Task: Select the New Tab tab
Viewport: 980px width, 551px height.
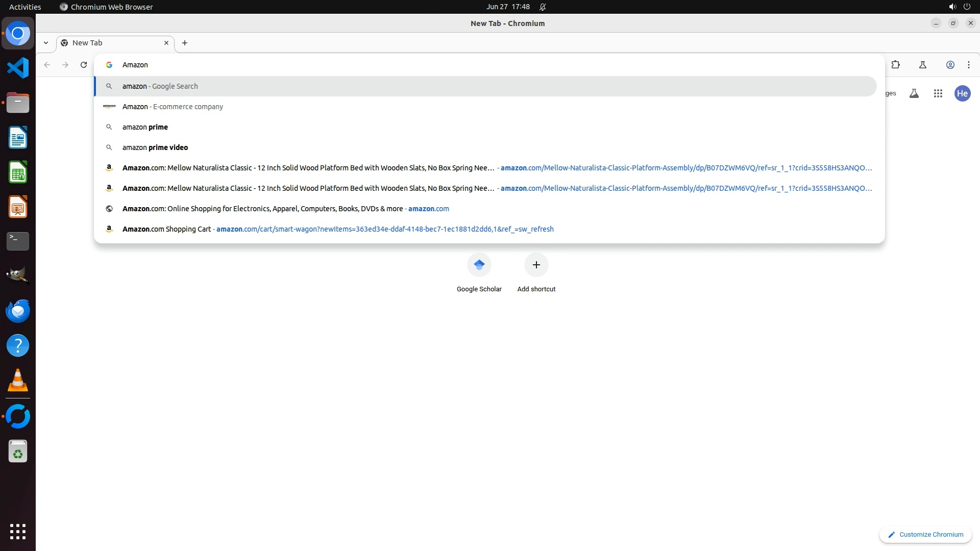Action: 112,43
